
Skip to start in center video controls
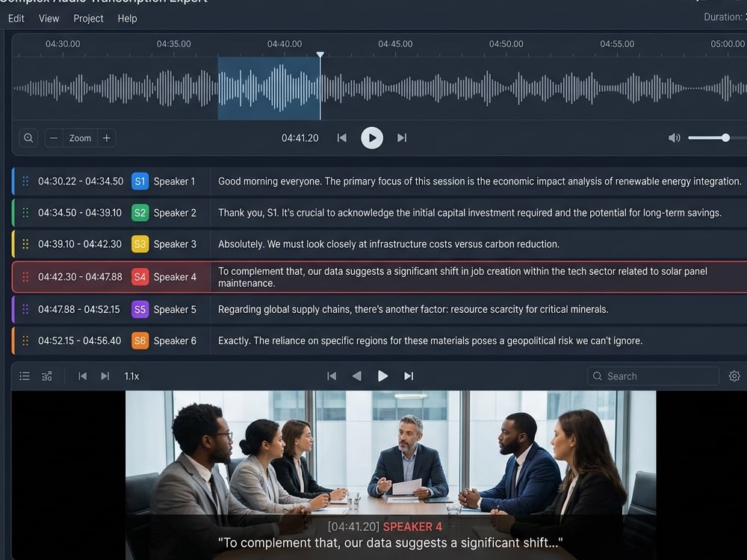[x=332, y=376]
